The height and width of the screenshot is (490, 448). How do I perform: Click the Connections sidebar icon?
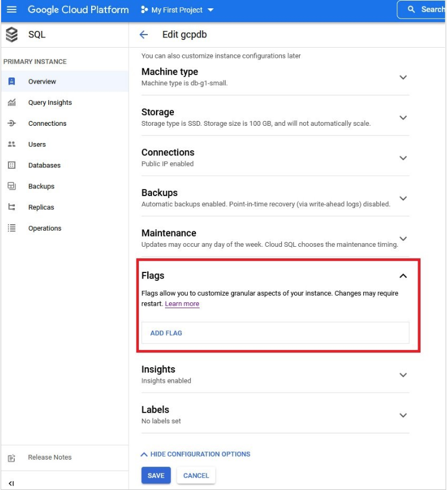click(x=11, y=123)
